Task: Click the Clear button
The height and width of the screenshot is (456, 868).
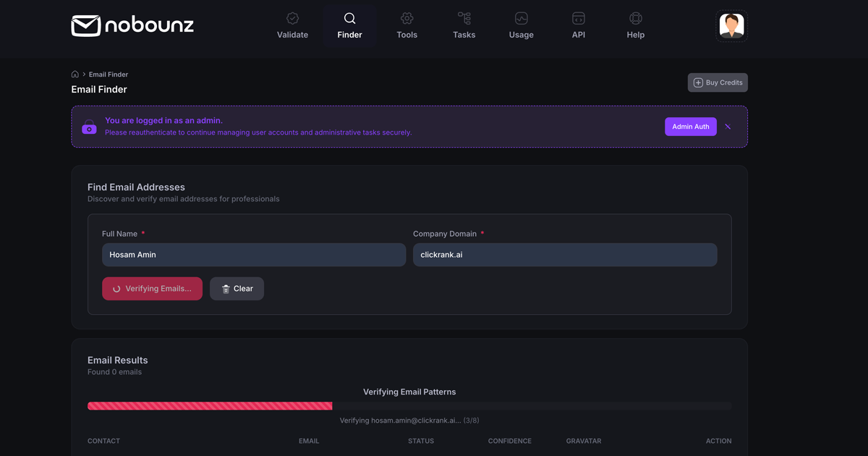Action: [237, 288]
